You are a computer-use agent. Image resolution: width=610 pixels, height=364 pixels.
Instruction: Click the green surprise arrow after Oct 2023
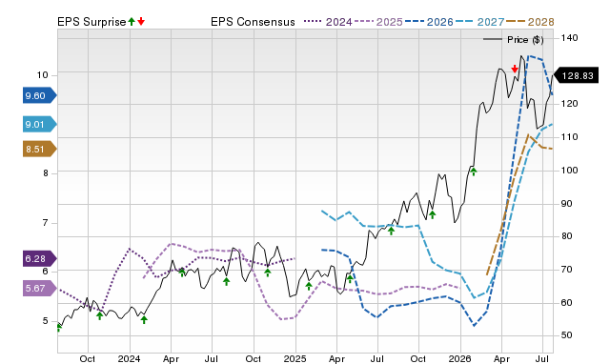(x=99, y=315)
